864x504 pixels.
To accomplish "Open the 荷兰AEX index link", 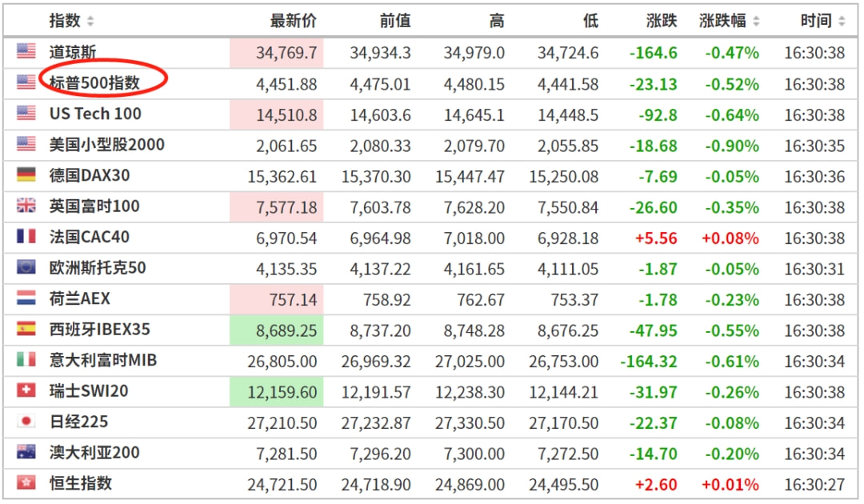I will click(x=80, y=298).
